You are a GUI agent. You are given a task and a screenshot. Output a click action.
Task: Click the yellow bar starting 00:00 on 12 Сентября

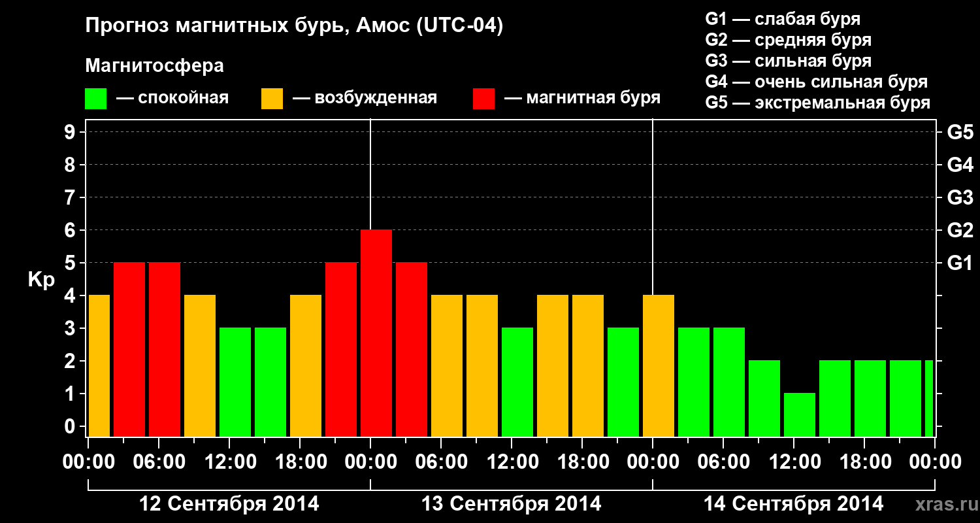click(x=99, y=366)
